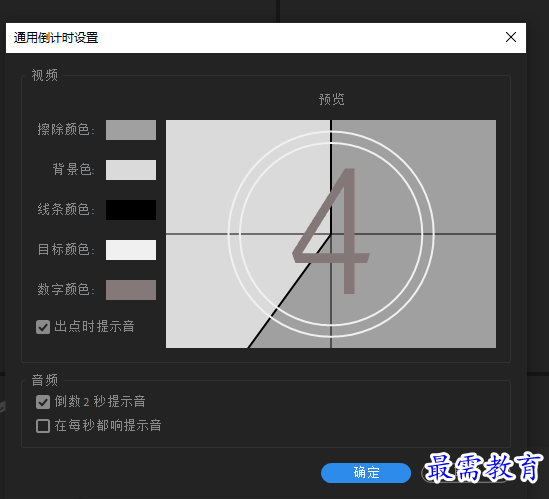
Task: Click the 擦除颜色 label text
Action: tap(66, 130)
